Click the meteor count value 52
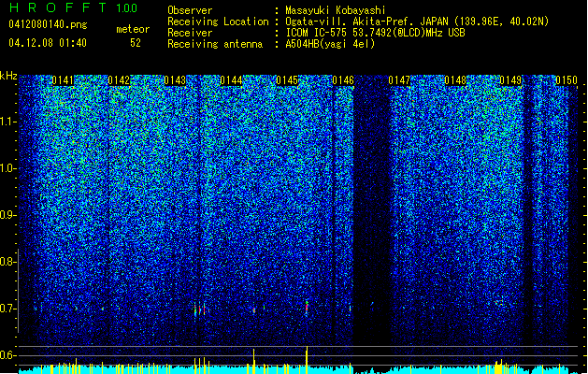Image resolution: width=588 pixels, height=374 pixels. click(136, 43)
